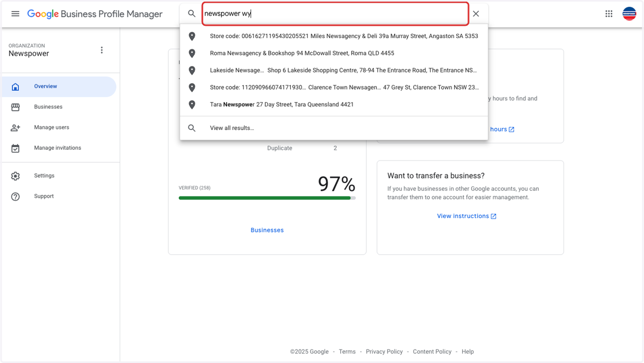Click the Manage users person icon
This screenshot has width=644, height=363.
point(16,127)
